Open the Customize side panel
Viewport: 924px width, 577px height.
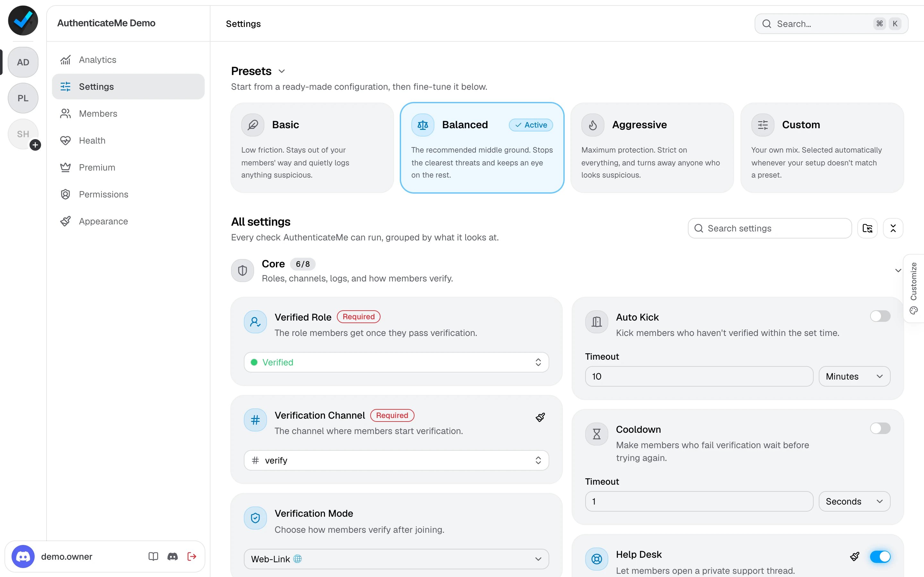(914, 288)
